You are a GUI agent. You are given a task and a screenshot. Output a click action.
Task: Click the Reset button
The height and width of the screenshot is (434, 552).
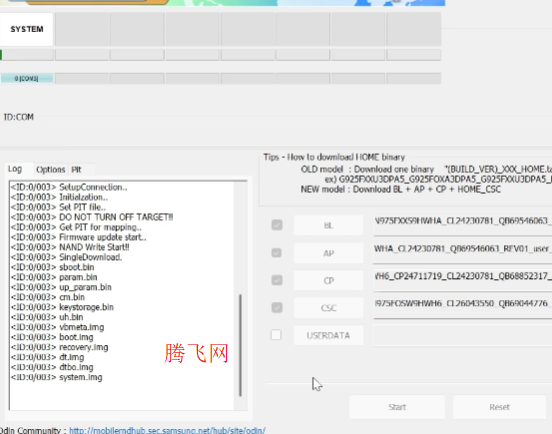coord(499,407)
